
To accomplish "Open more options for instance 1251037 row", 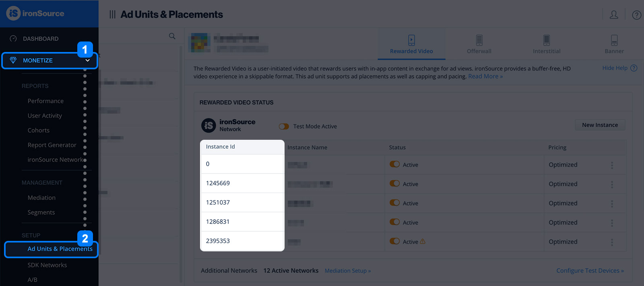I will point(612,204).
